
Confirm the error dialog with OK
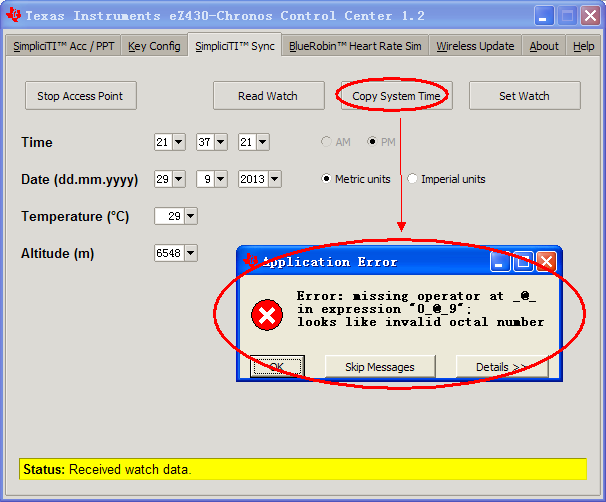click(277, 366)
